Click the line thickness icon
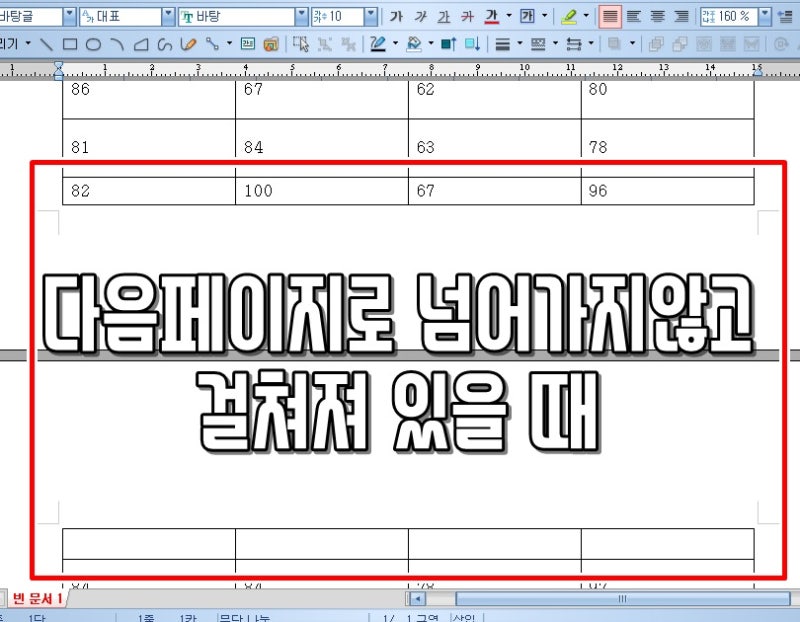This screenshot has width=800, height=622. (x=503, y=44)
